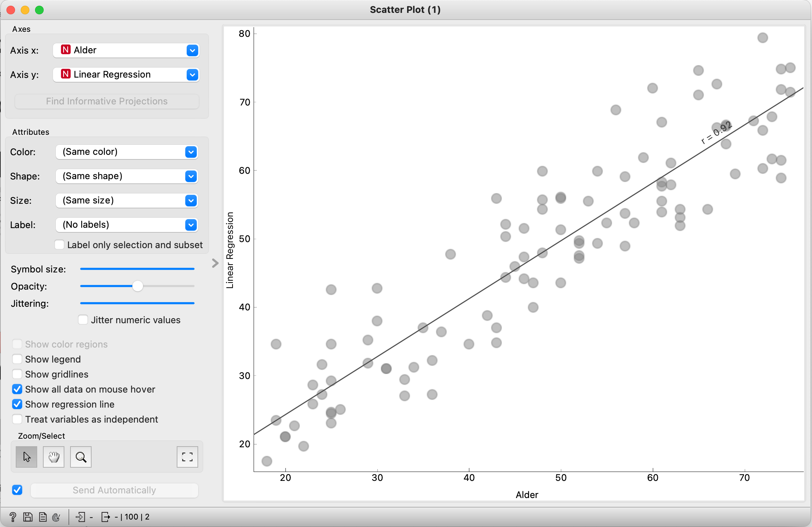This screenshot has height=527, width=812.
Task: Click the Send Automatically button
Action: pos(114,490)
